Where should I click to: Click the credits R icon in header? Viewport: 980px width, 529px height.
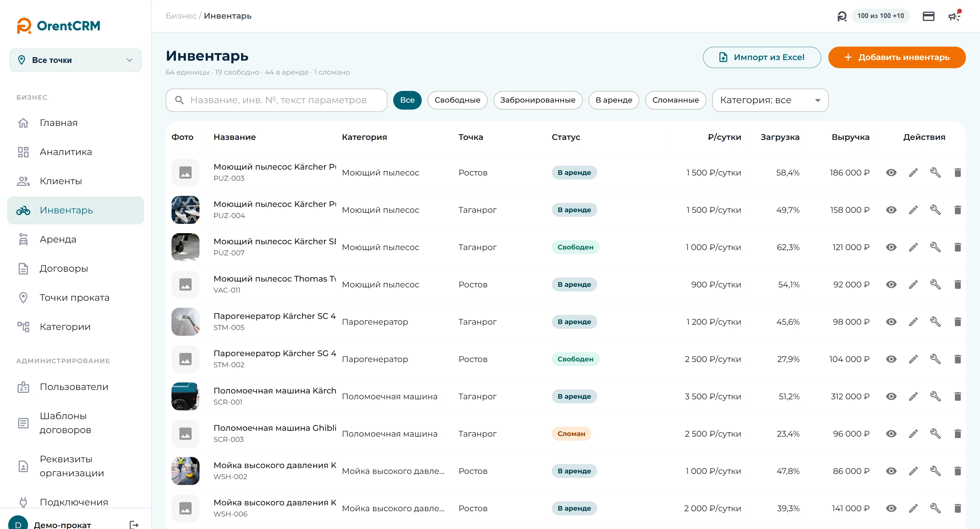click(x=842, y=16)
